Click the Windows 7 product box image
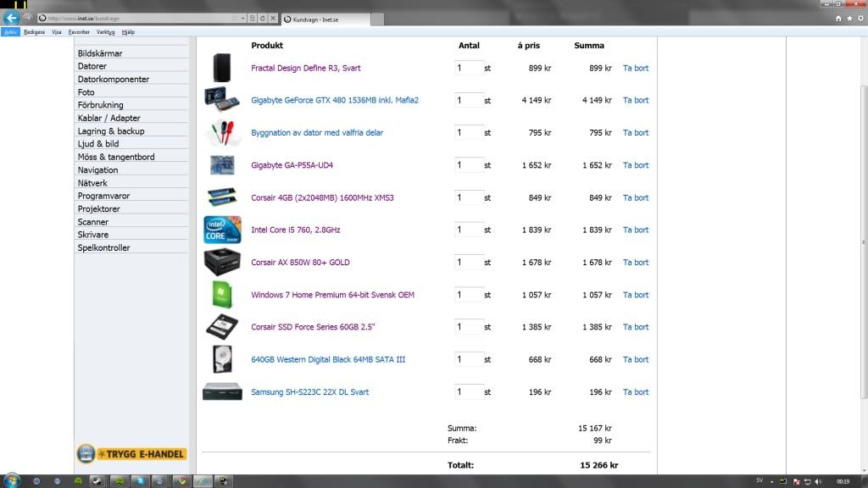The height and width of the screenshot is (488, 868). (x=222, y=295)
